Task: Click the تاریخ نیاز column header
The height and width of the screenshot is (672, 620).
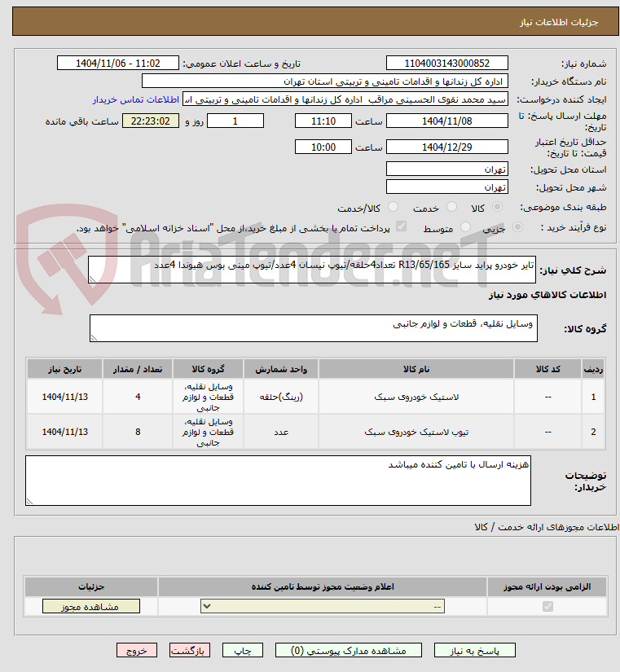Action: point(64,369)
